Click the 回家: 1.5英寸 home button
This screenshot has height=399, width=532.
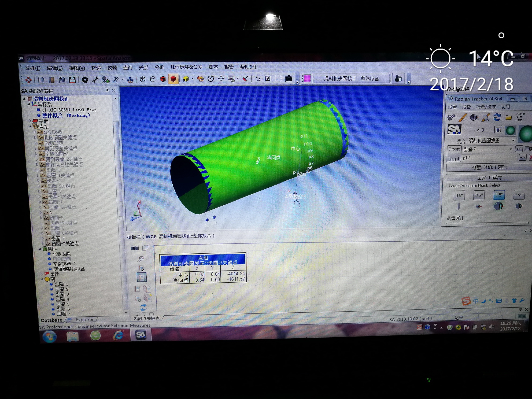[490, 178]
